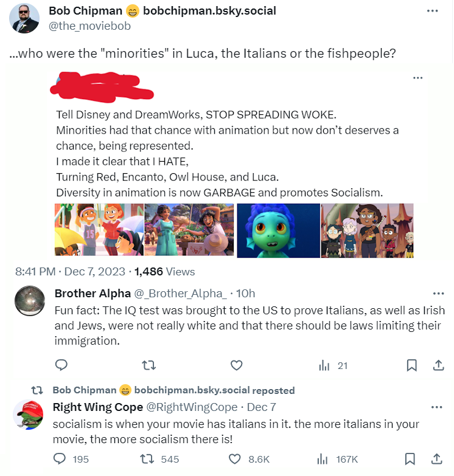
Task: Repost Right Wing Cope's tweet
Action: 148,459
